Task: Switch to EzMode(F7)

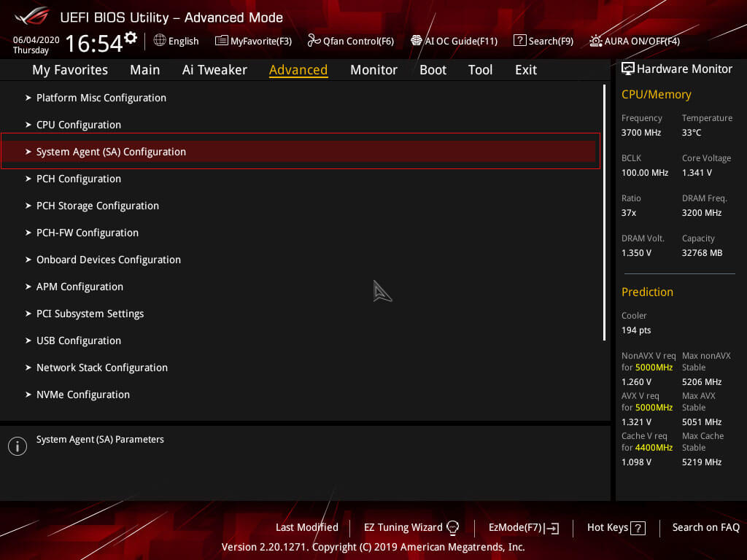Action: click(x=515, y=527)
